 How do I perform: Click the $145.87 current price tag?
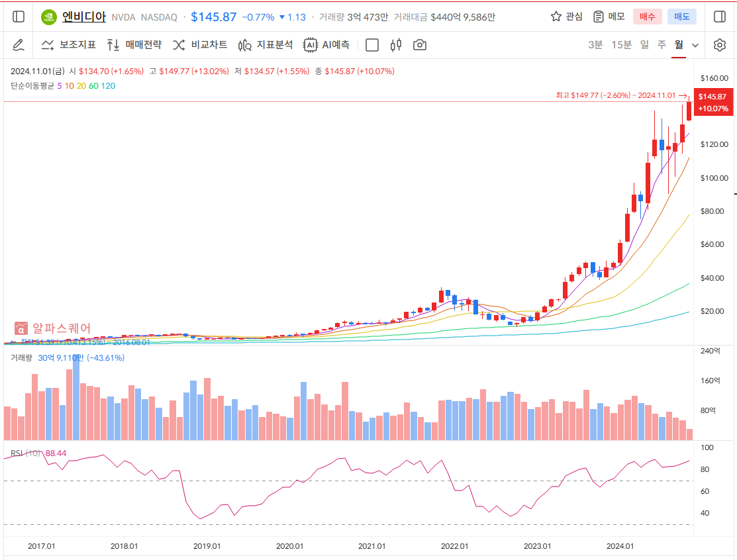[x=713, y=103]
